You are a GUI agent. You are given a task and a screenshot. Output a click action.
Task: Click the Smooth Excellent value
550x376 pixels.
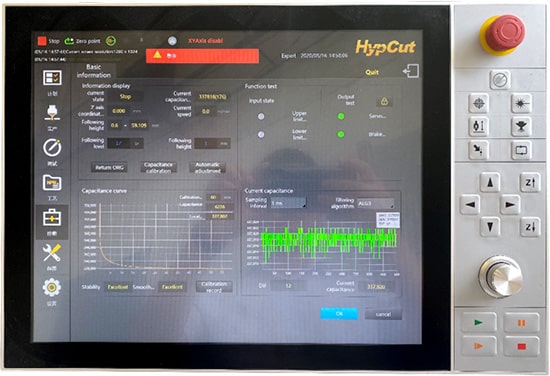tap(172, 287)
